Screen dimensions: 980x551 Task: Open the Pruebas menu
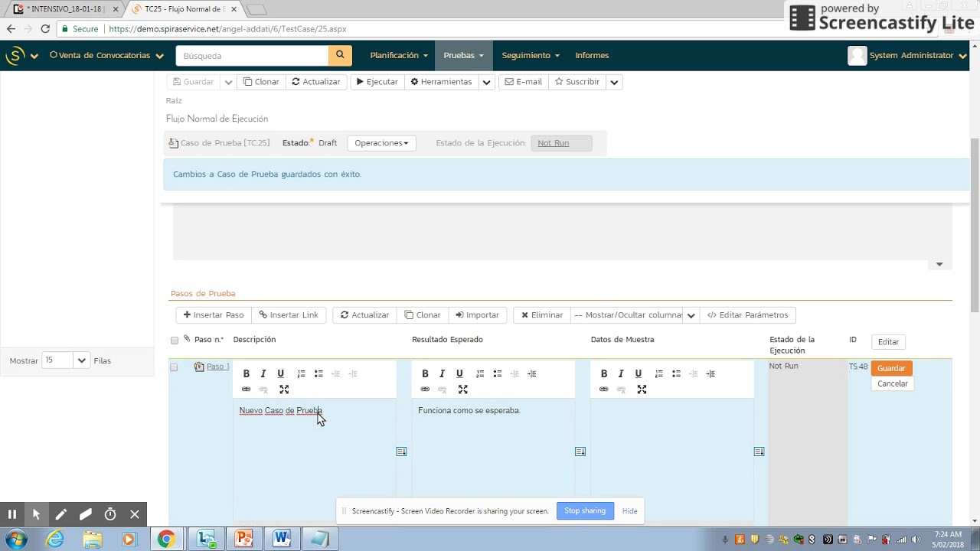(463, 55)
